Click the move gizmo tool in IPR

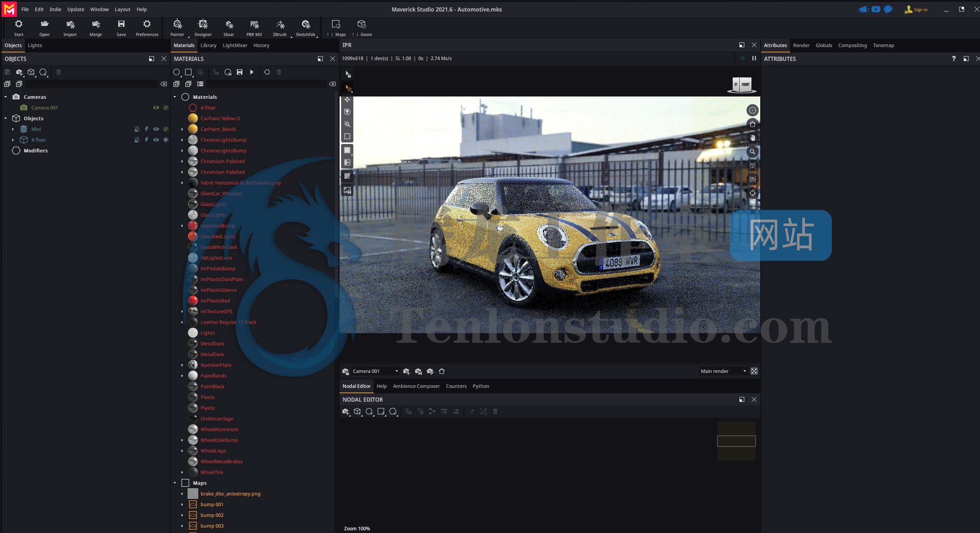click(347, 100)
